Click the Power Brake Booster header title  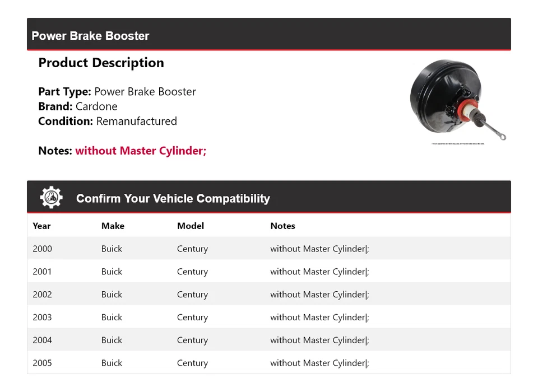(x=90, y=36)
